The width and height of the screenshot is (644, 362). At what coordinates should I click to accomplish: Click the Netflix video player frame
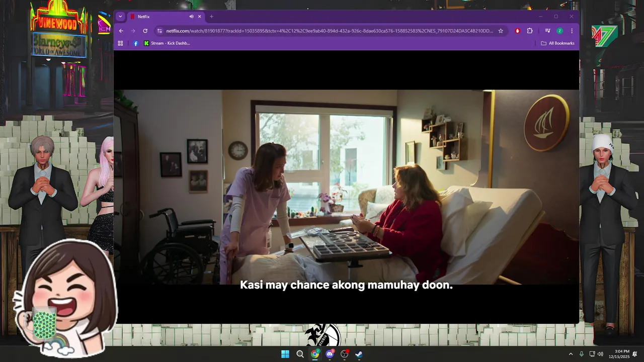tap(346, 187)
